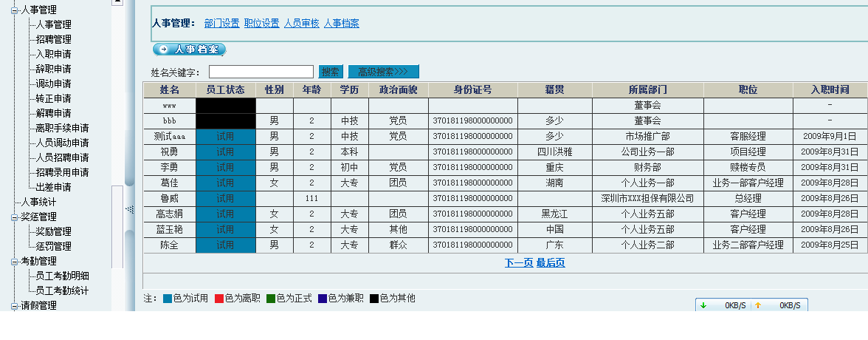868x340 pixels.
Task: Select 招聘录用申请 in the tree
Action: pos(63,172)
